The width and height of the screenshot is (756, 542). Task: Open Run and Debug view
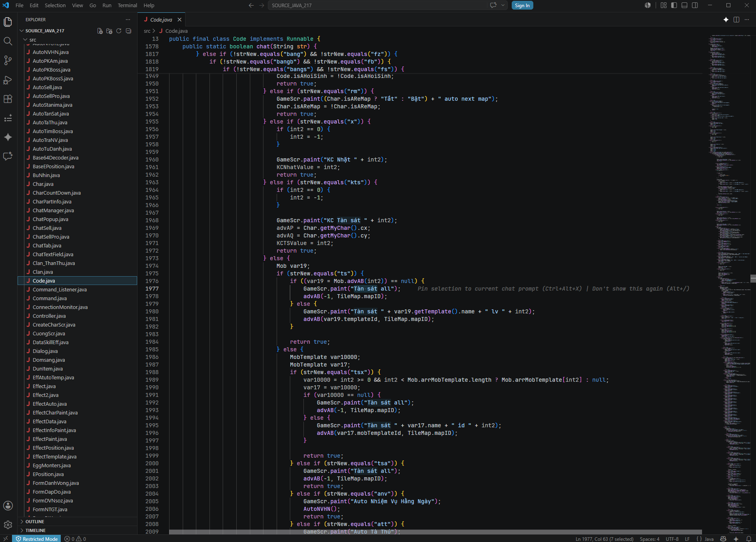click(8, 80)
